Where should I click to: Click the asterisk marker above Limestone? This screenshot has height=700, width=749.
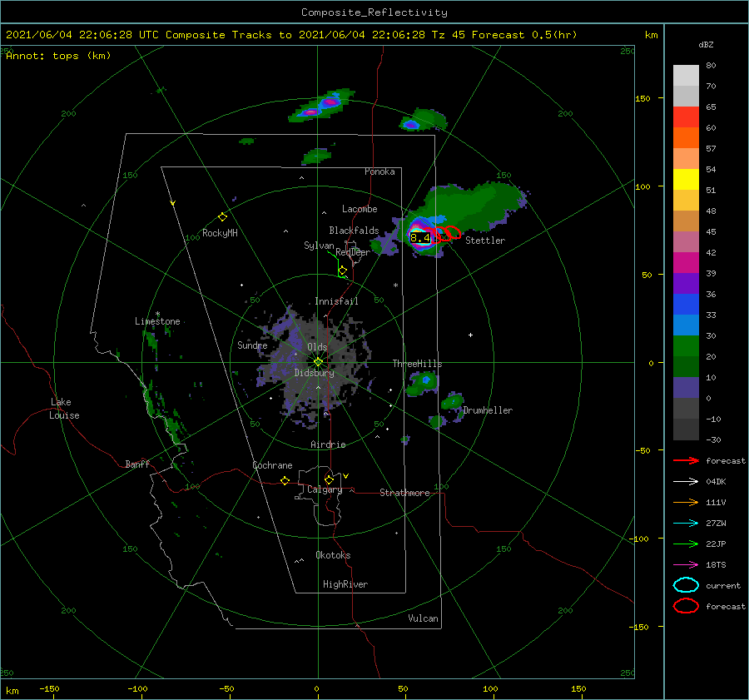[157, 314]
